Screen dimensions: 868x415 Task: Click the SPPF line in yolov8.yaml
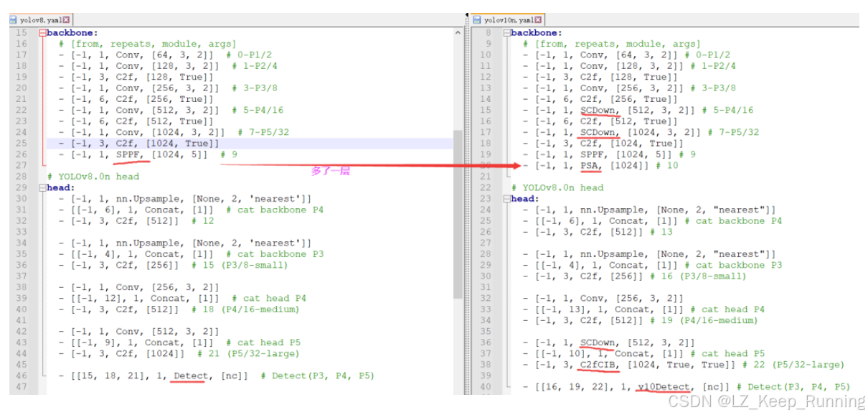point(148,154)
